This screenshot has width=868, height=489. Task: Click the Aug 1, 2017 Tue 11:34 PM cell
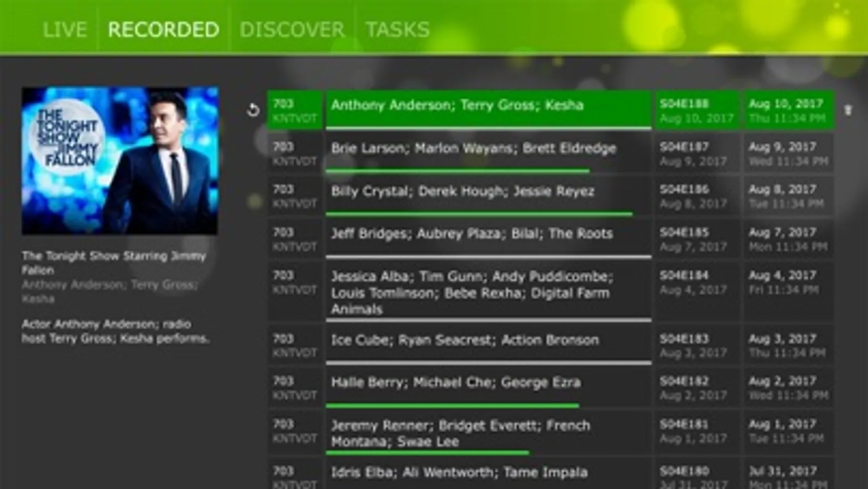[x=788, y=432]
